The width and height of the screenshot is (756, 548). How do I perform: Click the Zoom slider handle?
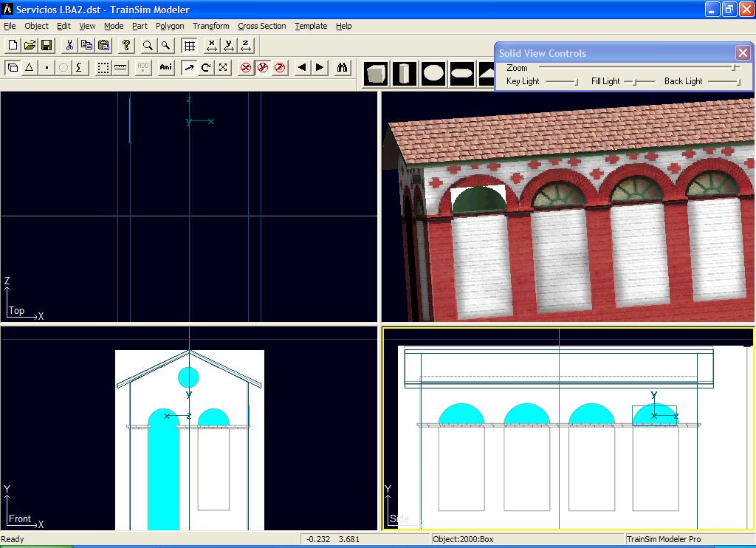coord(735,67)
